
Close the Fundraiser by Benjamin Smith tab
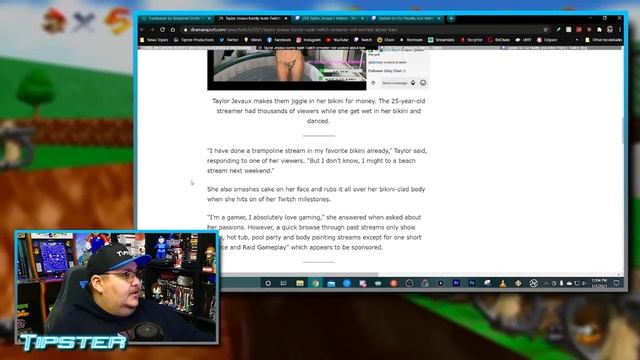pyautogui.click(x=209, y=18)
